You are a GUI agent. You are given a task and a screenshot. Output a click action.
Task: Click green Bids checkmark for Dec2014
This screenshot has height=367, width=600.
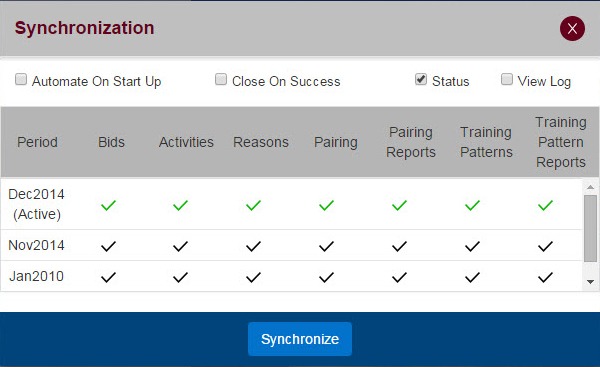coord(108,205)
